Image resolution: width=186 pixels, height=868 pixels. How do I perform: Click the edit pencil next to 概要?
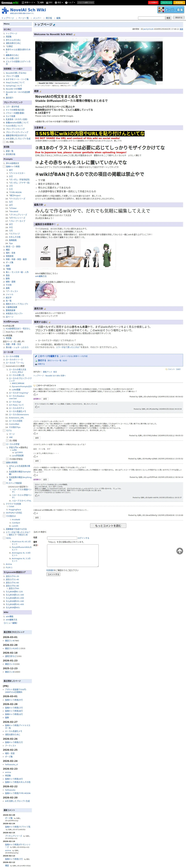pyautogui.click(x=41, y=91)
